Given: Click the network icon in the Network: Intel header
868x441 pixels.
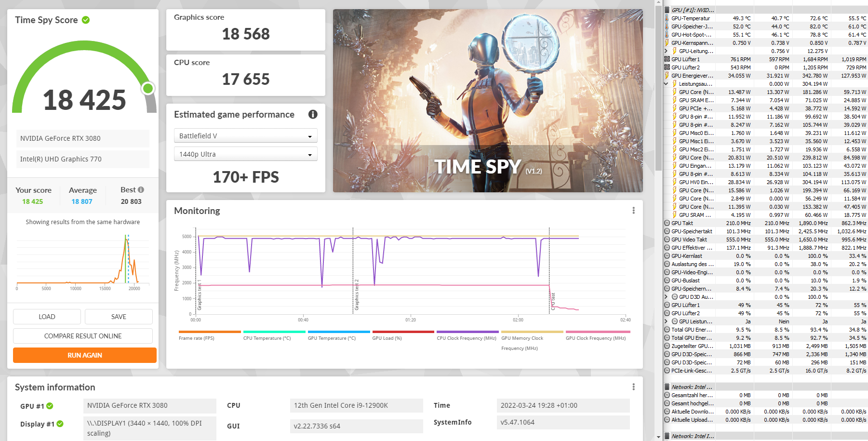Looking at the screenshot, I should point(668,387).
